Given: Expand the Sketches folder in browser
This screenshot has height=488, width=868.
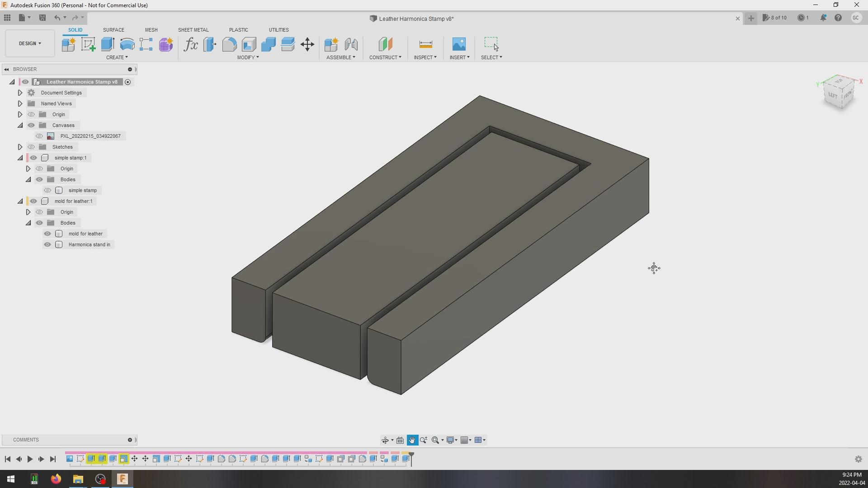Looking at the screenshot, I should (20, 147).
